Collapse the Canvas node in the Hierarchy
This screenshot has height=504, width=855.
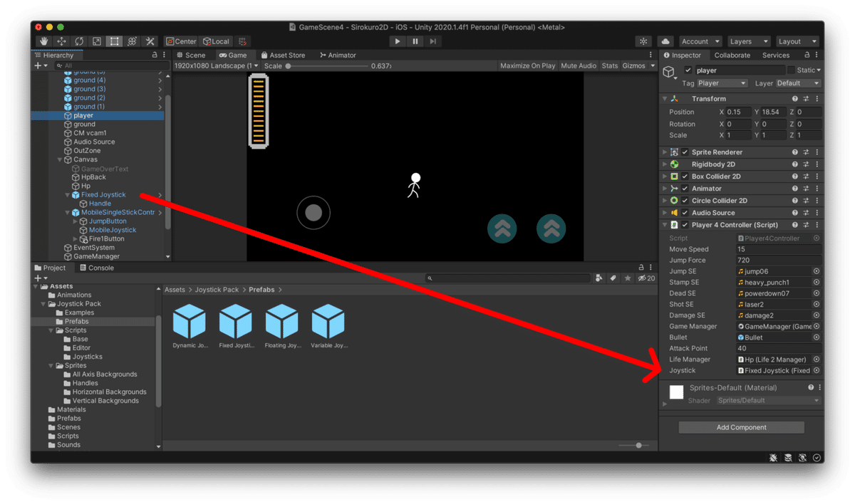coord(60,159)
